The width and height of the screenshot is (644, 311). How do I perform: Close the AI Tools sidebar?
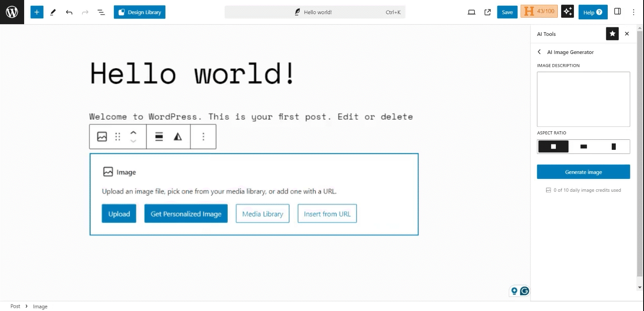(x=627, y=34)
